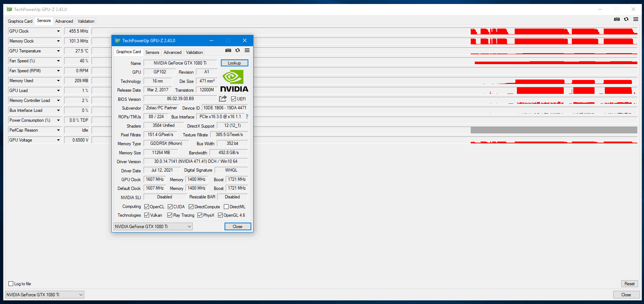Screen dimensions: 644x304
Task: Toggle the DirectCompute checkbox
Action: click(x=191, y=207)
